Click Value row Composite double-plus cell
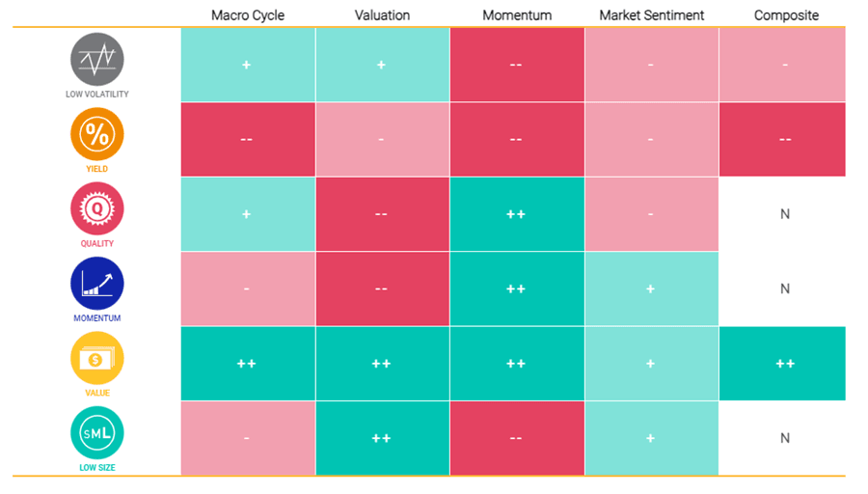Viewport: 868px width, 494px height. tap(785, 364)
